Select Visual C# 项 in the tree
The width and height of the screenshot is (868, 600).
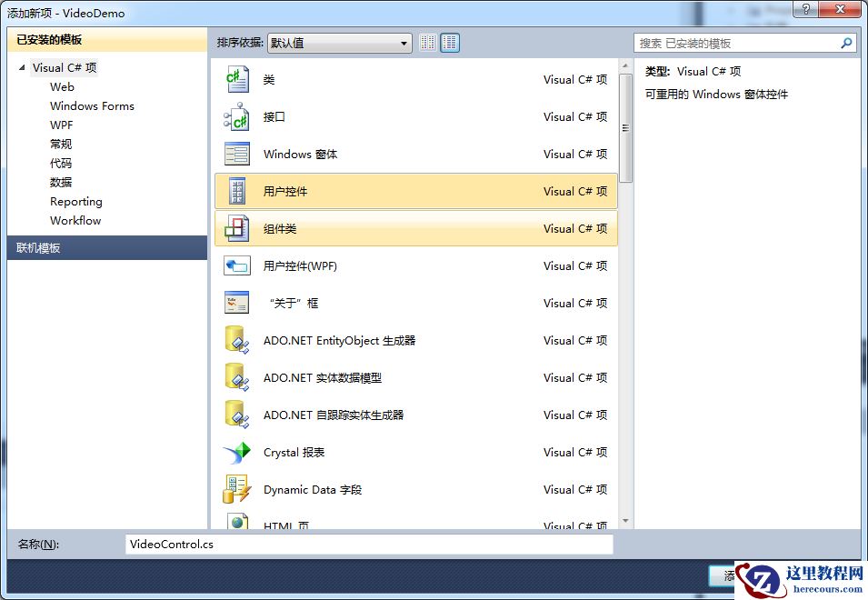[65, 67]
